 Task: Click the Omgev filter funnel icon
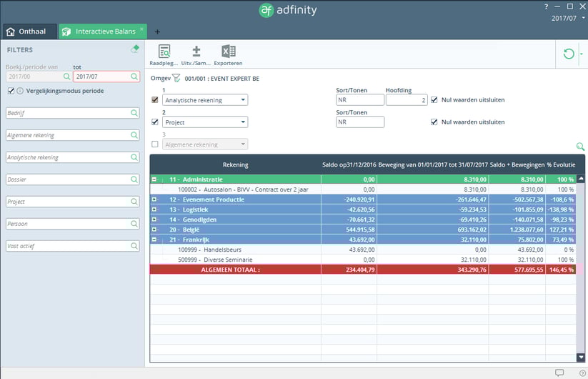tap(176, 78)
